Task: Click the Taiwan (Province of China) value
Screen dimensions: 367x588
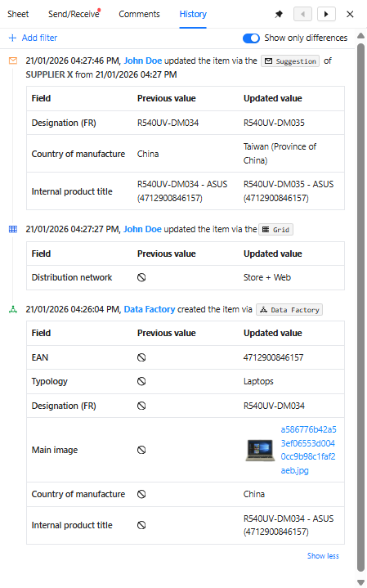Action: (280, 154)
